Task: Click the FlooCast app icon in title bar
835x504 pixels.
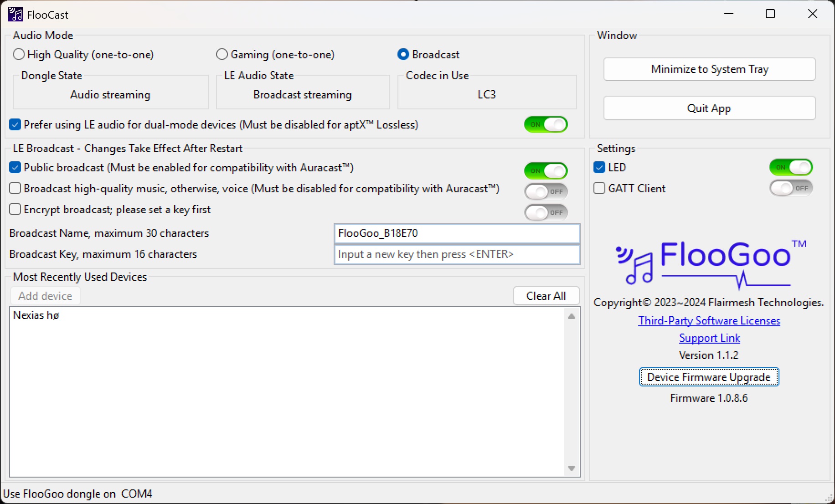Action: (15, 14)
